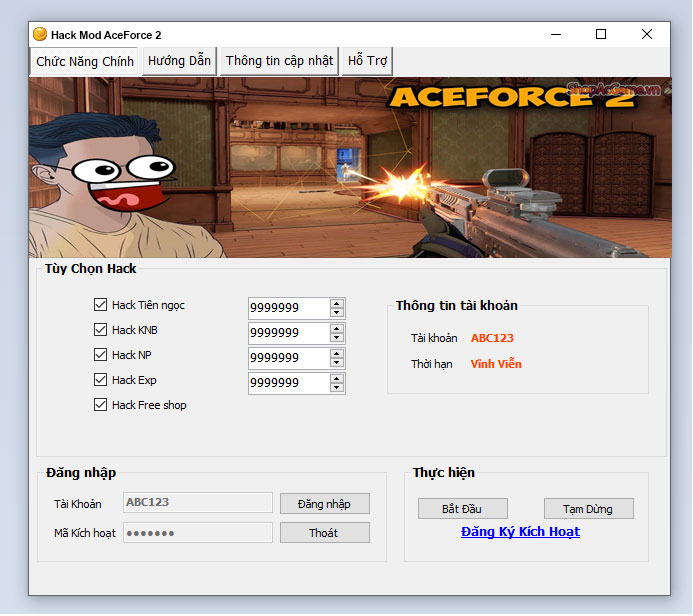
Task: Click the Hack Mod AceForce 2 title icon
Action: click(40, 34)
